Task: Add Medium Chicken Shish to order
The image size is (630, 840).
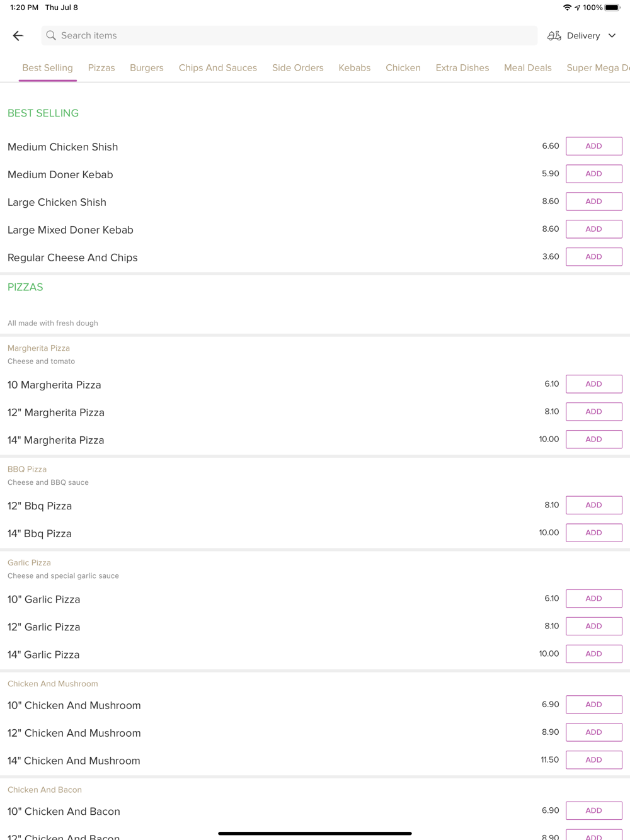Action: pyautogui.click(x=593, y=146)
